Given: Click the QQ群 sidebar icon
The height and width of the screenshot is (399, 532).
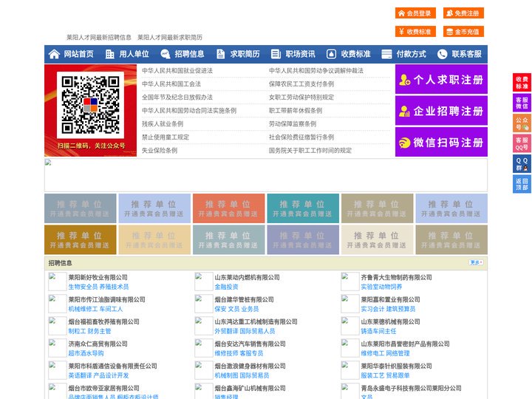Looking at the screenshot, I should coord(522,164).
